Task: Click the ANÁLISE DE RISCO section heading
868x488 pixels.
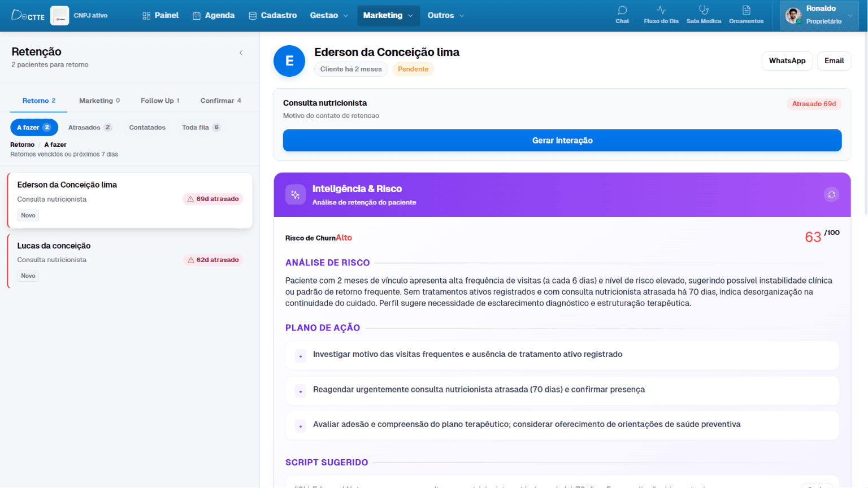Action: [328, 263]
